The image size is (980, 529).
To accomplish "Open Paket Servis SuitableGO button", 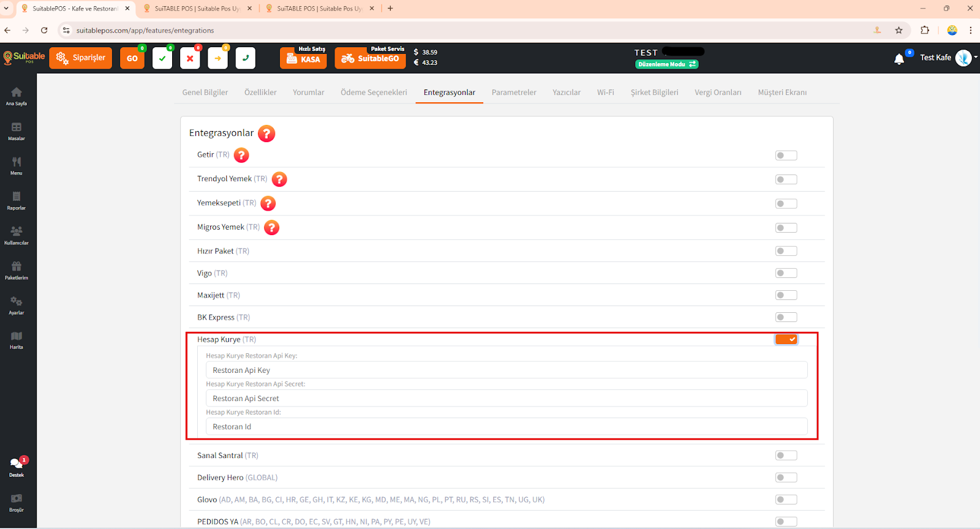I will (371, 58).
